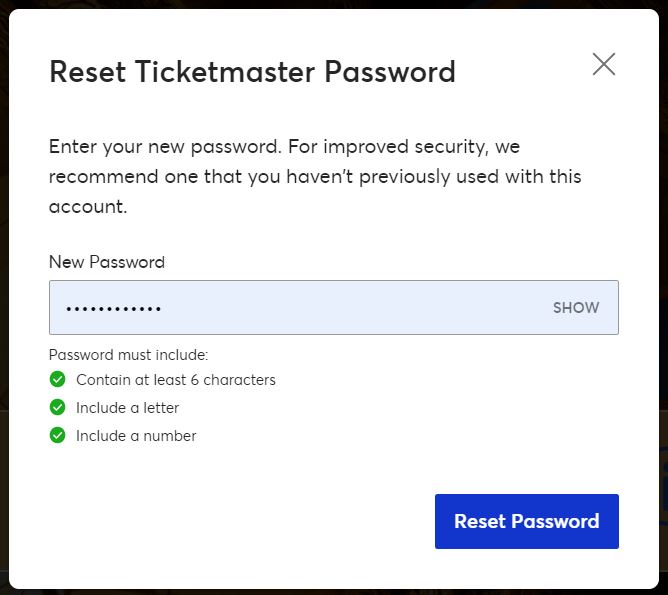Image resolution: width=668 pixels, height=595 pixels.
Task: Click the word 'Password' in the dialog title
Action: point(390,72)
